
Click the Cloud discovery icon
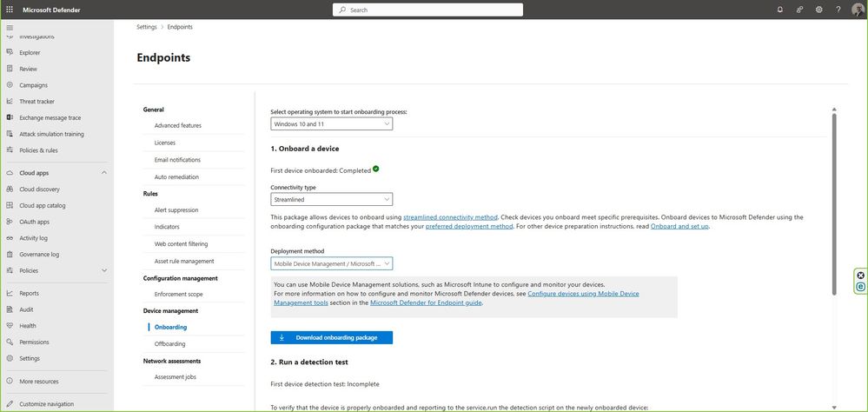(10, 189)
